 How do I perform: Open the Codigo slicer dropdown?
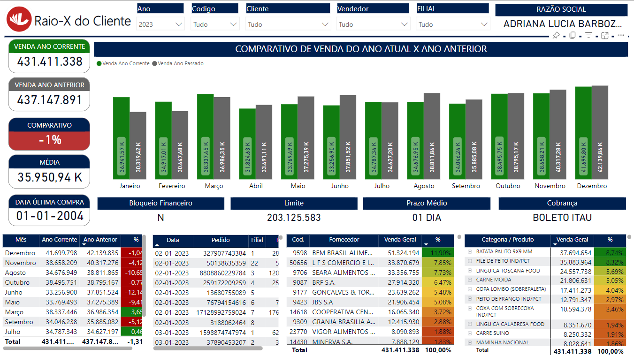click(215, 24)
